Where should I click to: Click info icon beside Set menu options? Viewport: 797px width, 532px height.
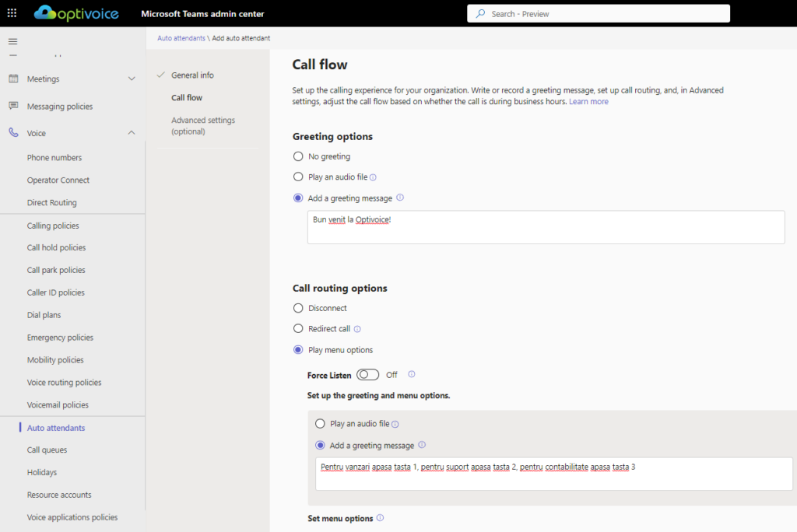pos(380,518)
